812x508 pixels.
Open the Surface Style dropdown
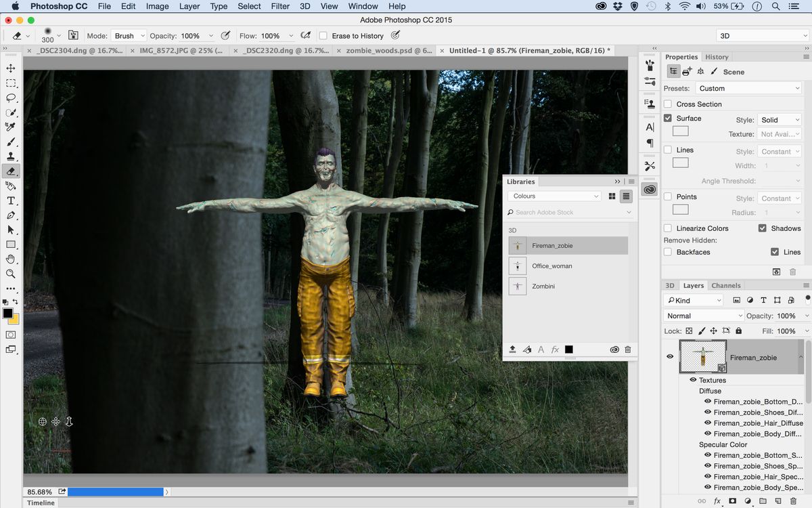coord(780,119)
